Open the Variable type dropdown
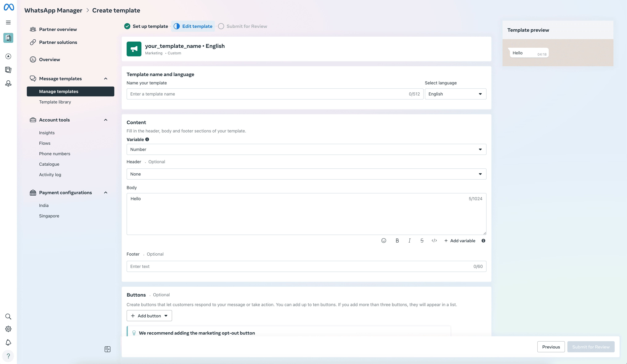Viewport: 627px width, 364px height. tap(306, 149)
